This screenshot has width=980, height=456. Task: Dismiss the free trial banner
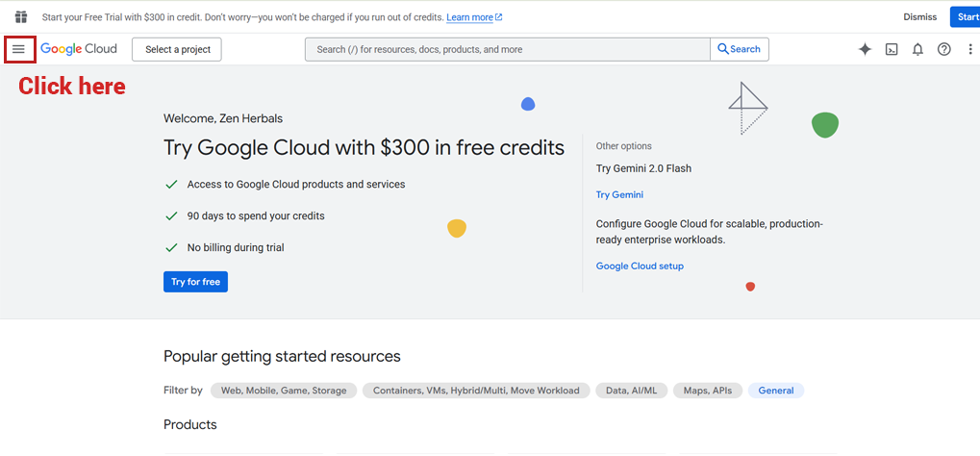pos(920,17)
